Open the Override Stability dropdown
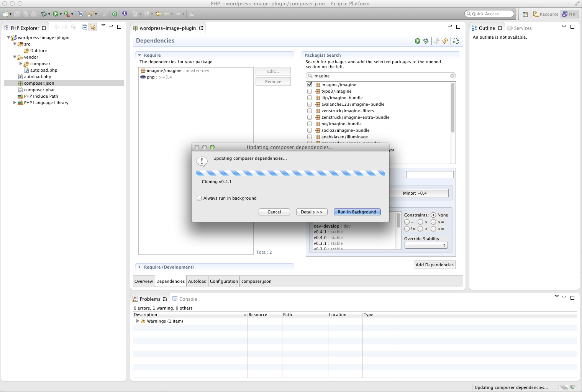582x392 pixels. click(426, 245)
